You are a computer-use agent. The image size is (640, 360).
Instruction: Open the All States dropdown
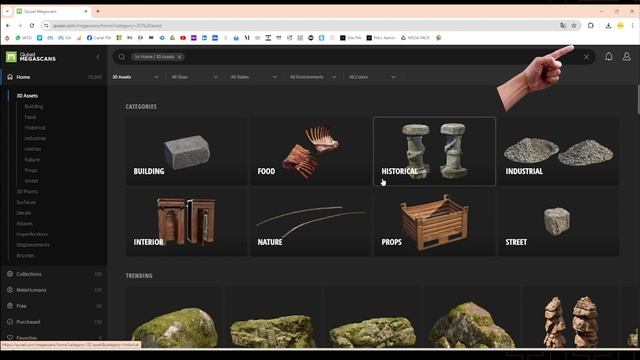point(253,77)
